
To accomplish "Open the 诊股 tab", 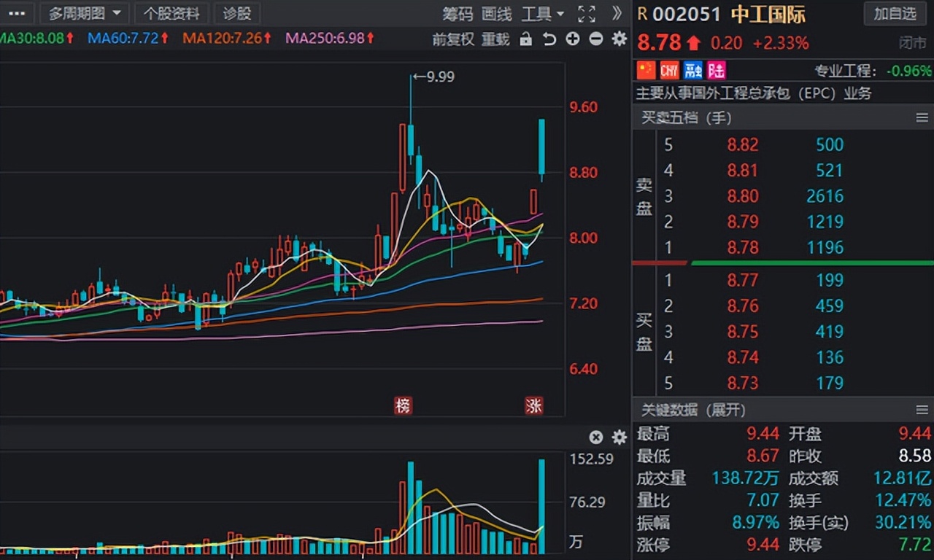I will click(x=237, y=13).
